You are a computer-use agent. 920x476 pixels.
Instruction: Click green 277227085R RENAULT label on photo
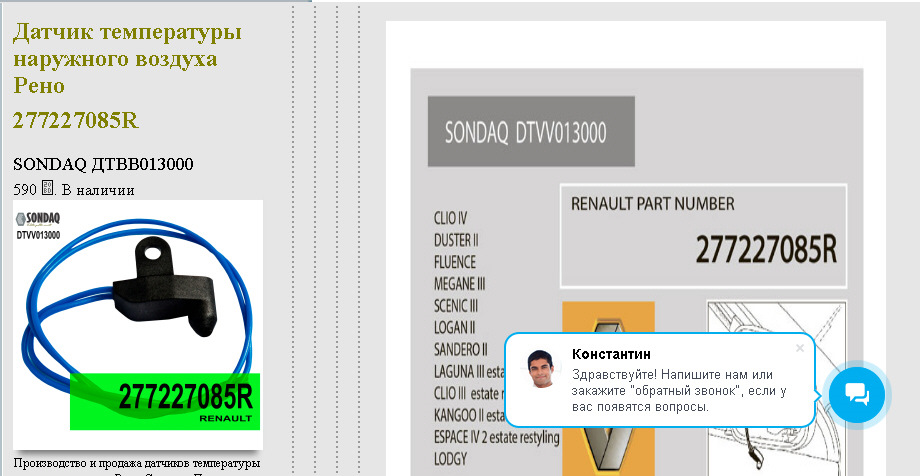coord(165,401)
